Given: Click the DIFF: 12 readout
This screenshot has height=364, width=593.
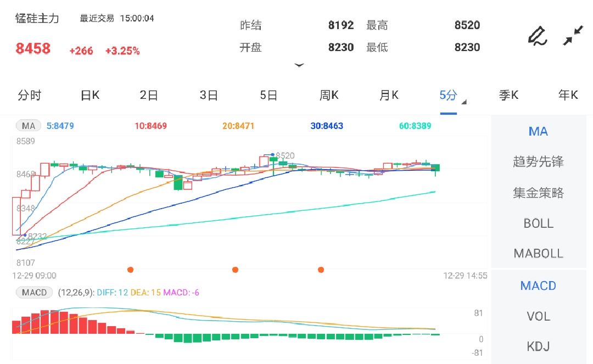Looking at the screenshot, I should [113, 293].
